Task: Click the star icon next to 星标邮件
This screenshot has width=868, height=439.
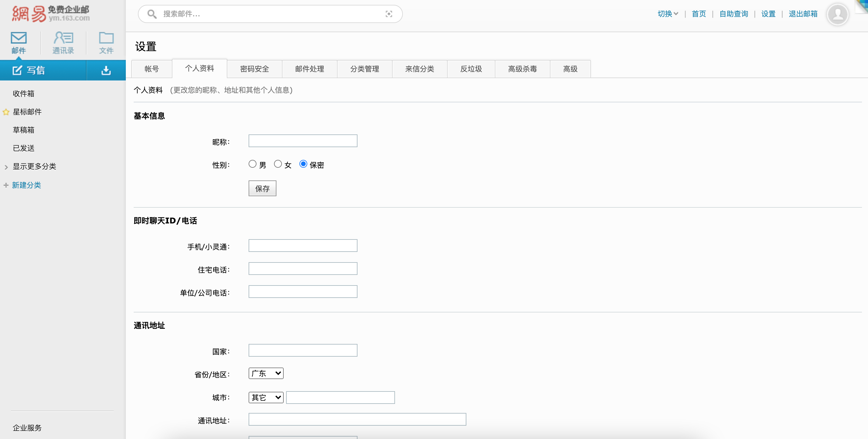Action: [x=6, y=112]
